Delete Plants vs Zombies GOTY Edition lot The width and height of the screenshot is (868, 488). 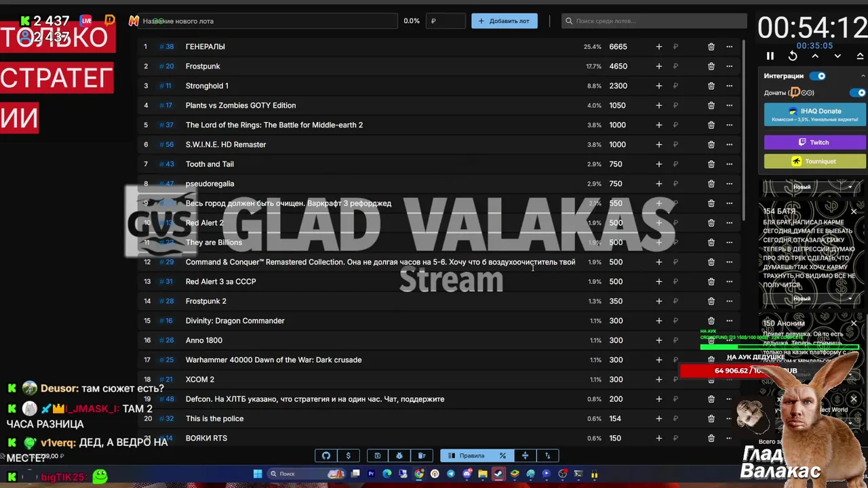(711, 106)
